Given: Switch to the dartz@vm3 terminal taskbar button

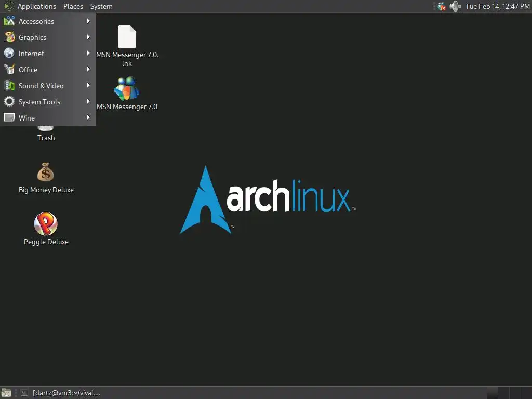Looking at the screenshot, I should [x=60, y=393].
